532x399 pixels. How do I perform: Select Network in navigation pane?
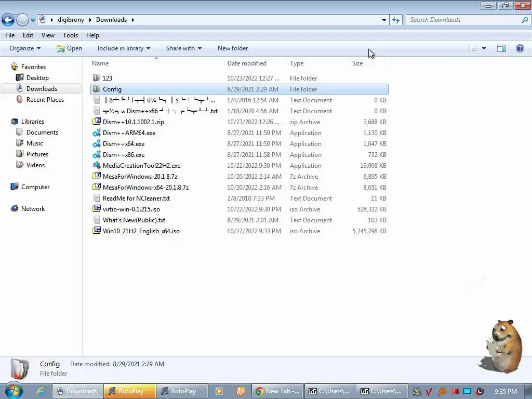[33, 209]
